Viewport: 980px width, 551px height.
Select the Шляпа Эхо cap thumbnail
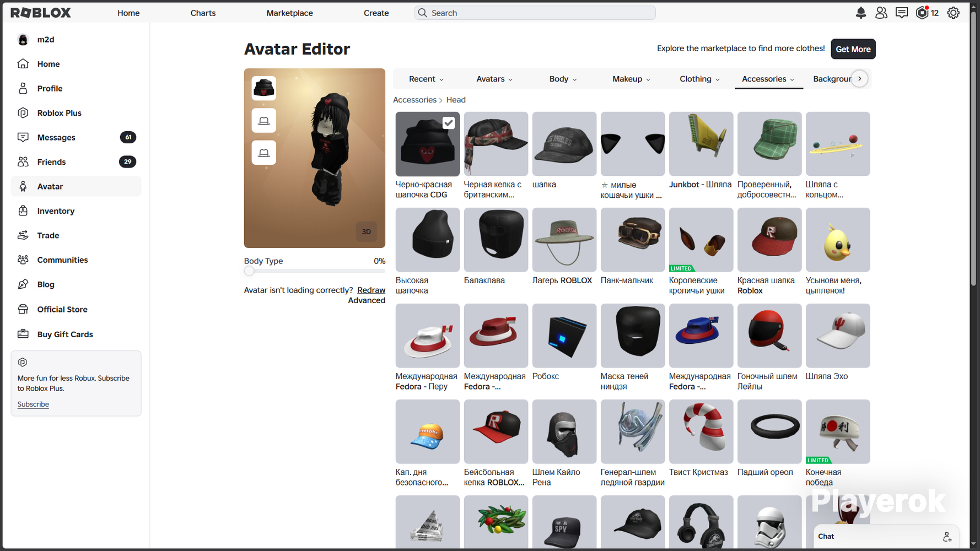tap(838, 336)
